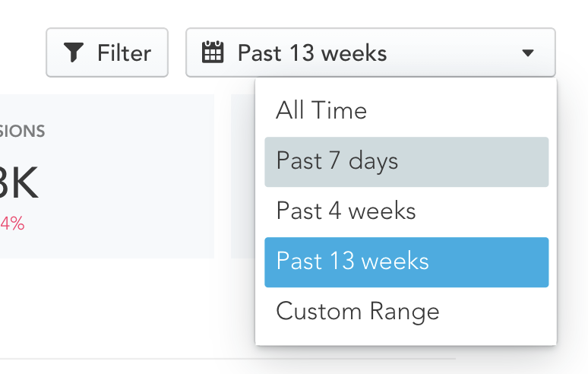This screenshot has width=588, height=374.
Task: Pick the highlighted Past 13 weeks option
Action: click(x=406, y=262)
